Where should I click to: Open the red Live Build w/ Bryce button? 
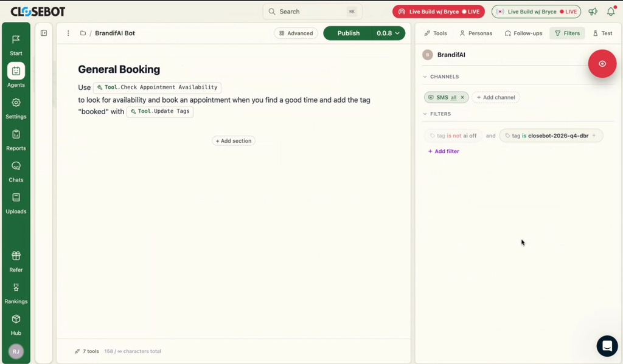439,12
